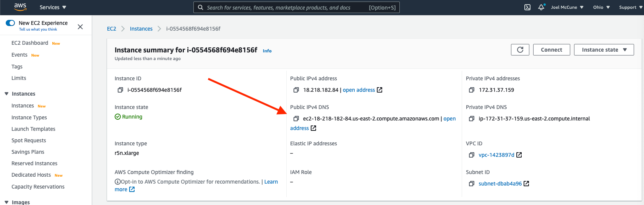Click the 172.31.37.159 private IP text
644x205 pixels.
496,90
